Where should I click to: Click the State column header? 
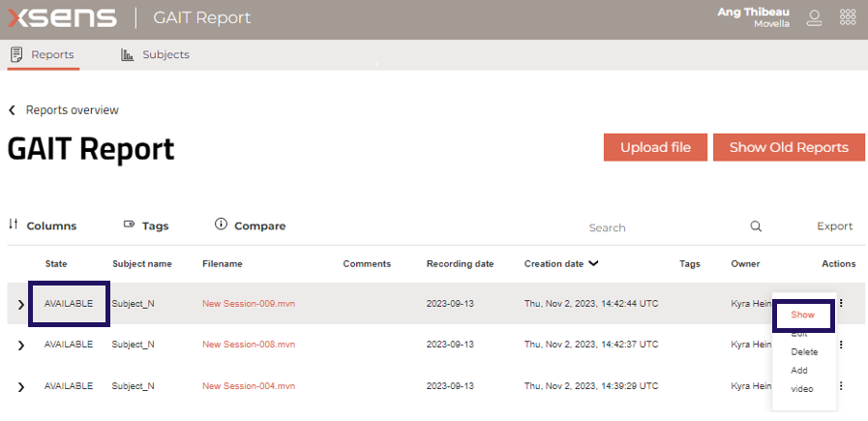(56, 263)
